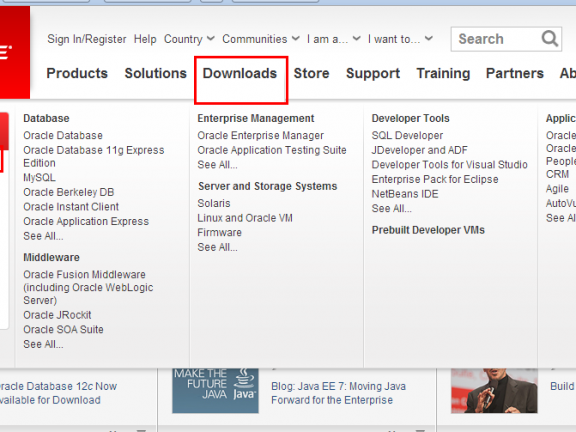The image size is (576, 432).
Task: Click the Agile link
Action: point(557,189)
